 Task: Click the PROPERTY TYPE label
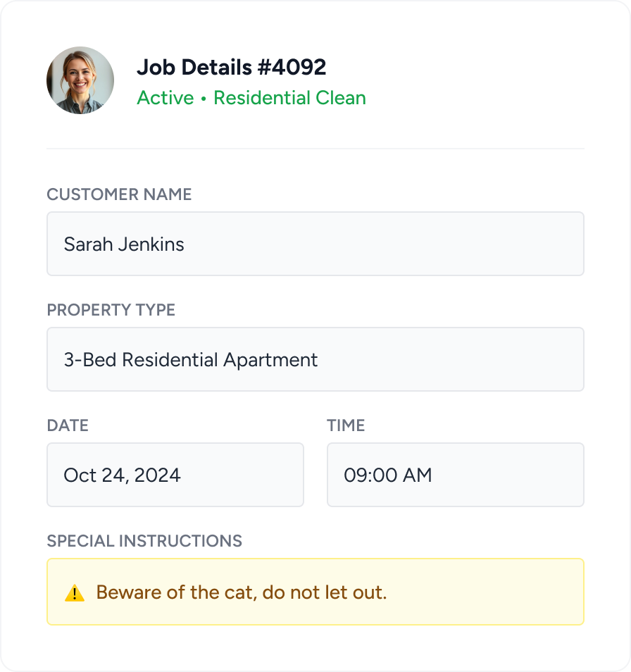[x=111, y=310]
